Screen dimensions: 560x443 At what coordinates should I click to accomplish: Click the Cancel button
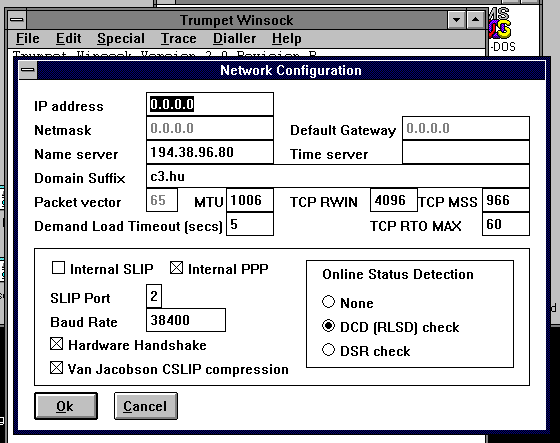tap(145, 406)
